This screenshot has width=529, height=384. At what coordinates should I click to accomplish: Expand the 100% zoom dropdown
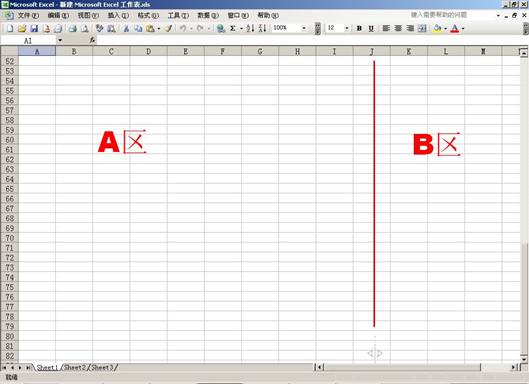tap(304, 28)
